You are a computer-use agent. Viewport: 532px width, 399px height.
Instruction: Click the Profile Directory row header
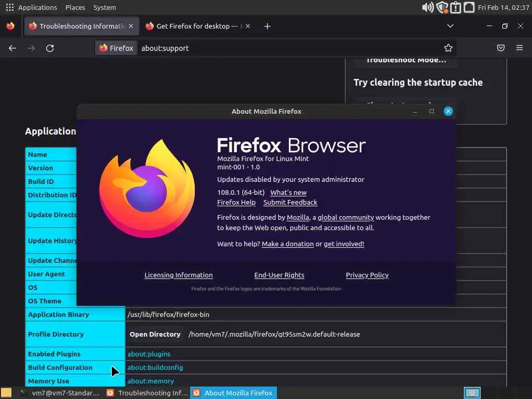tap(75, 334)
